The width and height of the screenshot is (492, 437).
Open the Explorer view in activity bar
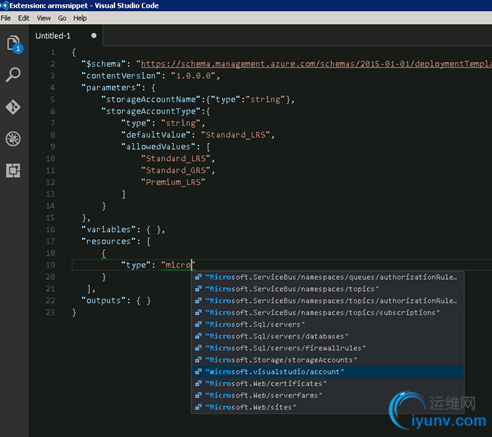point(14,43)
